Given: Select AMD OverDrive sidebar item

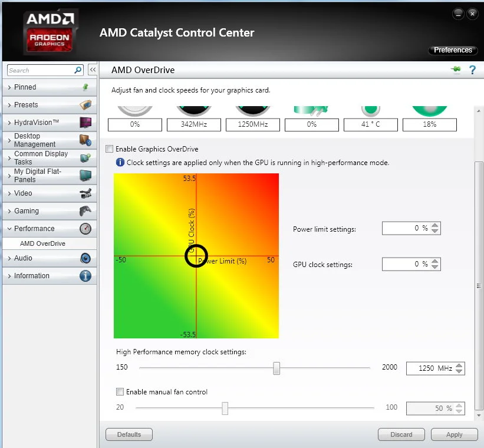Looking at the screenshot, I should (42, 243).
